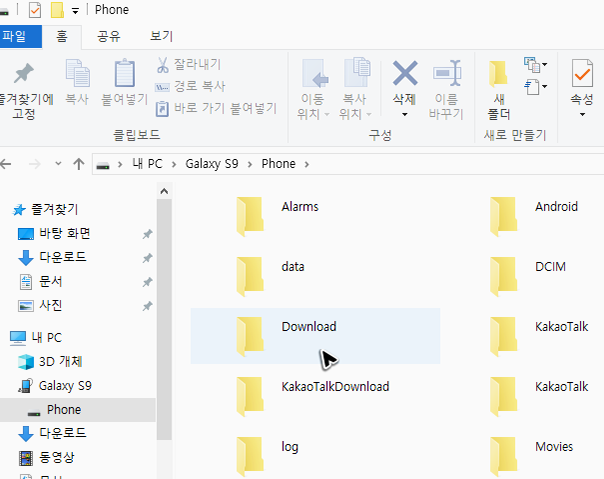Choose Copy path (경로 복사)
This screenshot has height=479, width=604.
(190, 86)
